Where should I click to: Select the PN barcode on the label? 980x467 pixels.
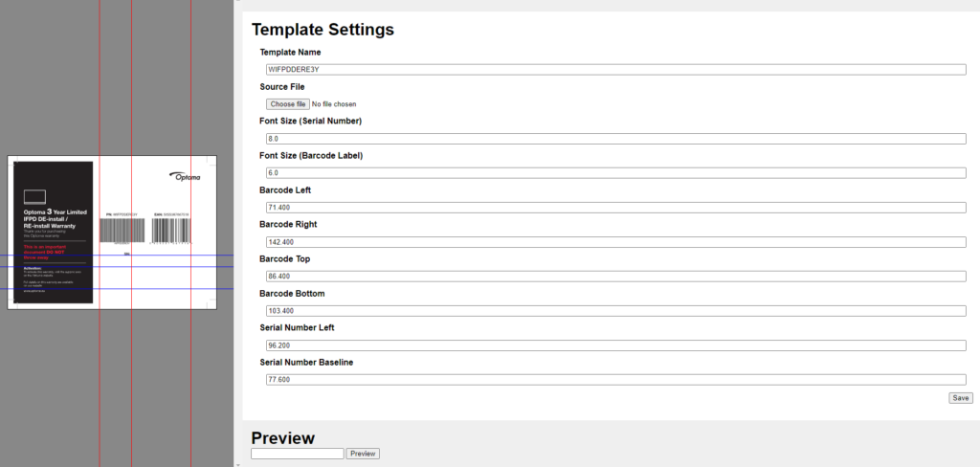124,231
